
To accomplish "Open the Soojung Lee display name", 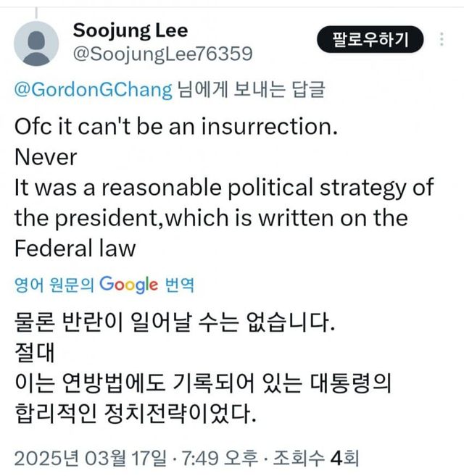I will (x=130, y=30).
